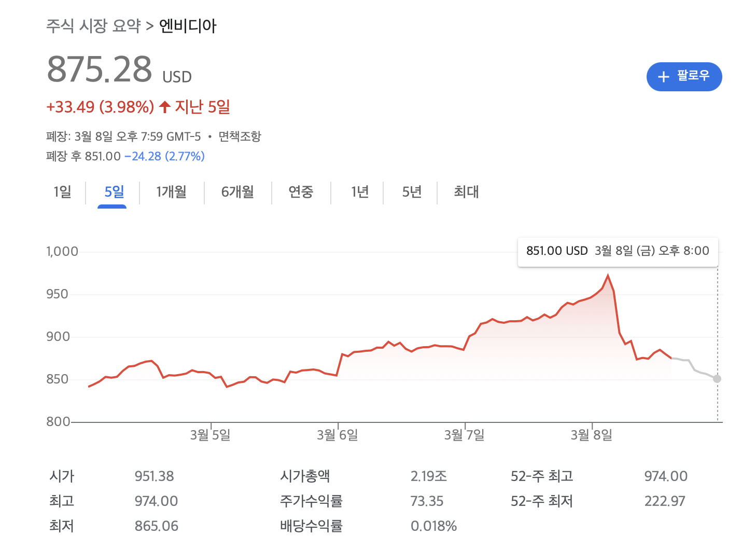The width and height of the screenshot is (756, 549).
Task: Click the 지난 5일 period text
Action: (x=202, y=107)
